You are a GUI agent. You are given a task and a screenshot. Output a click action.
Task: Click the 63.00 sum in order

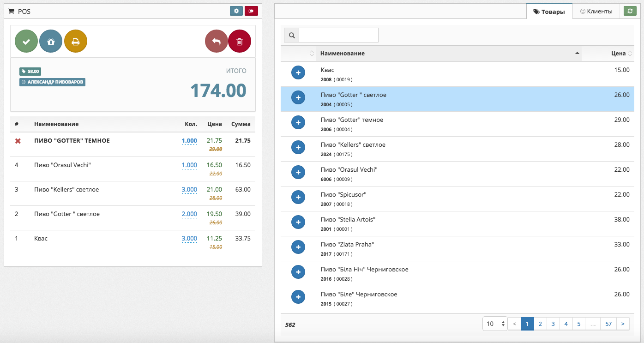[243, 190]
